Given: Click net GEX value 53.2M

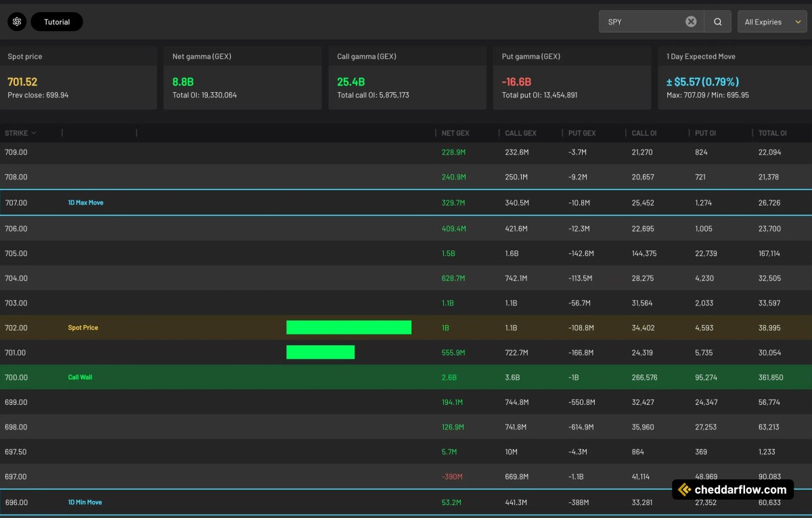Looking at the screenshot, I should tap(452, 502).
